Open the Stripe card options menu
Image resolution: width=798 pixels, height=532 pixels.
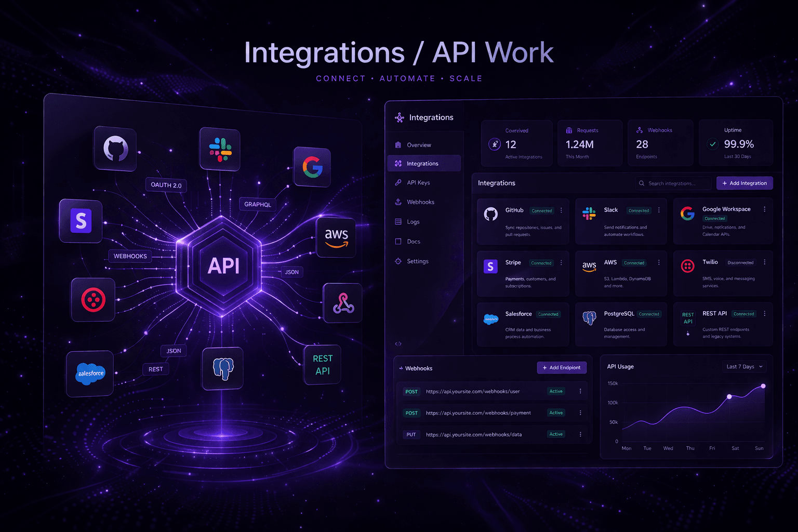[561, 263]
